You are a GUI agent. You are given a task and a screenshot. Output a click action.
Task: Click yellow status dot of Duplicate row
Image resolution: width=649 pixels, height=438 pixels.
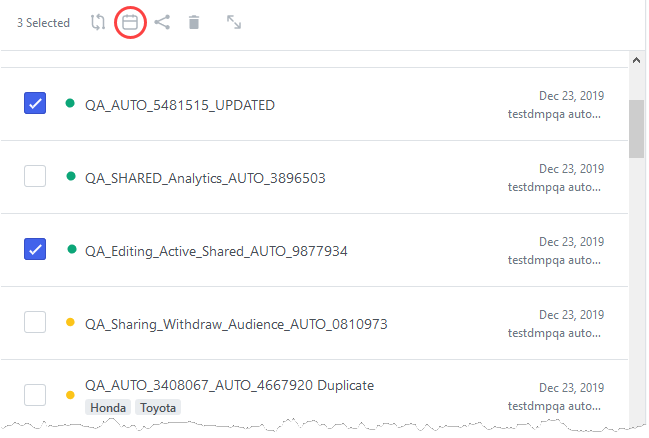(x=70, y=395)
